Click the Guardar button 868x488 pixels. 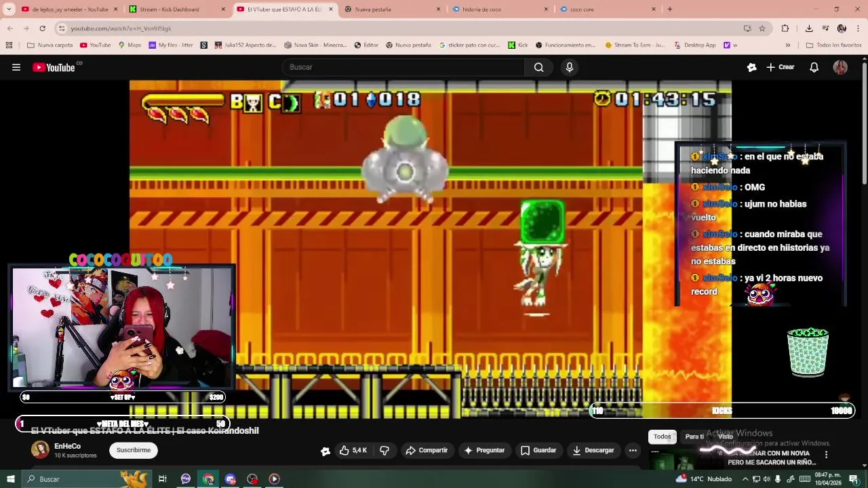[539, 450]
